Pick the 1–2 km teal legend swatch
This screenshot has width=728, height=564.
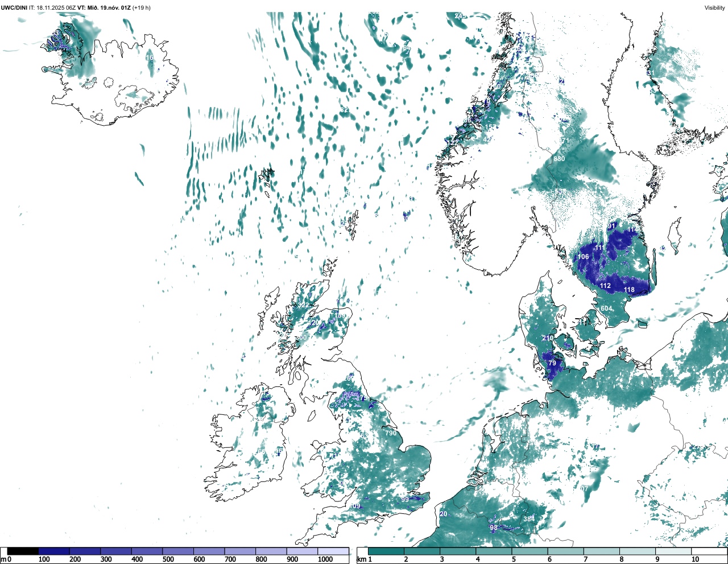click(386, 551)
